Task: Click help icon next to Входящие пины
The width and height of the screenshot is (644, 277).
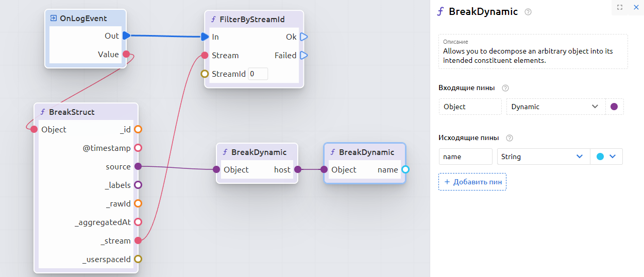Action: [505, 88]
